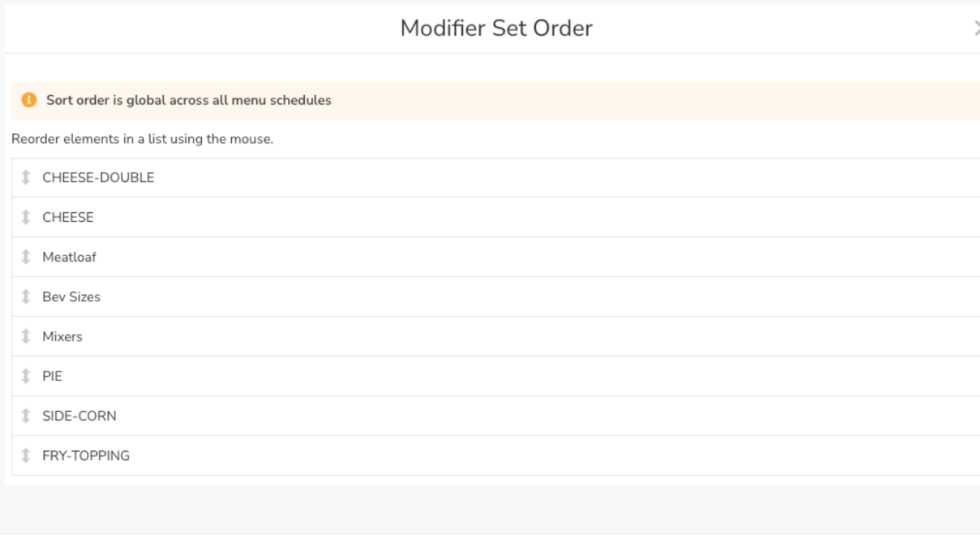This screenshot has width=980, height=537.
Task: Click the drag arrows beside Bev Sizes
Action: [x=25, y=297]
